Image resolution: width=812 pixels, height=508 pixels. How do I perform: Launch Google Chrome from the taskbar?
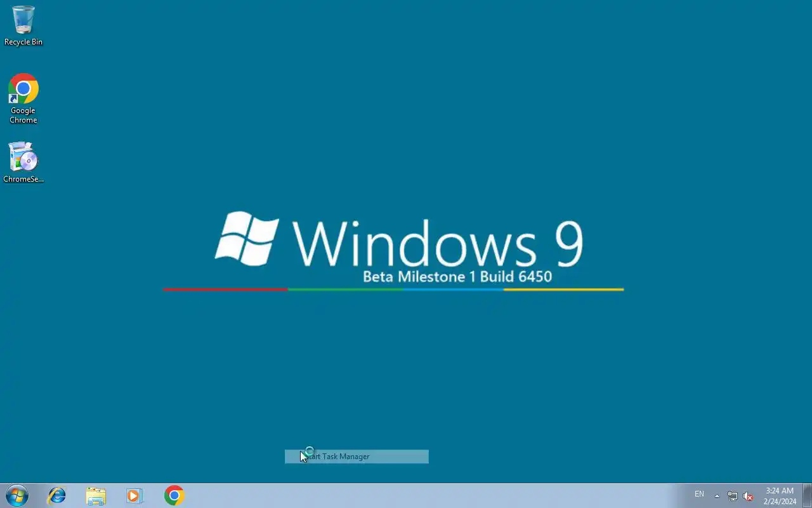(174, 495)
